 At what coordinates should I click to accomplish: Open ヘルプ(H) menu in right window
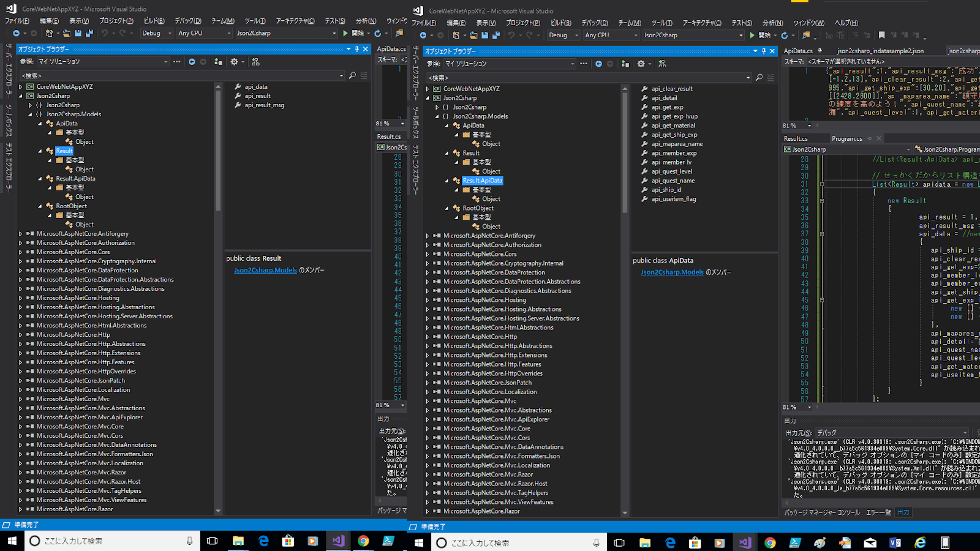click(846, 23)
